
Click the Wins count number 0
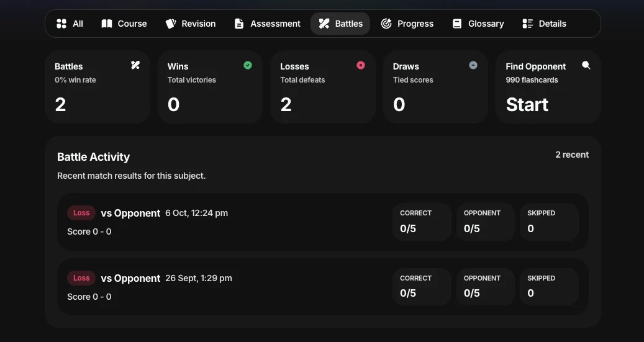point(173,105)
